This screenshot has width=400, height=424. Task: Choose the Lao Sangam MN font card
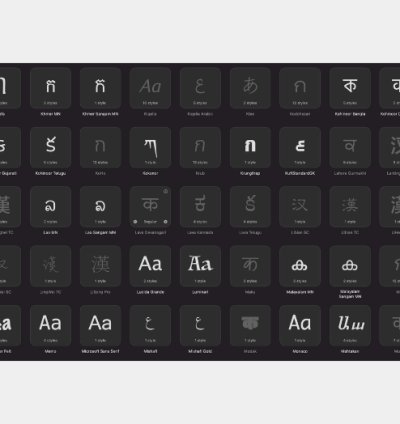coord(100,207)
